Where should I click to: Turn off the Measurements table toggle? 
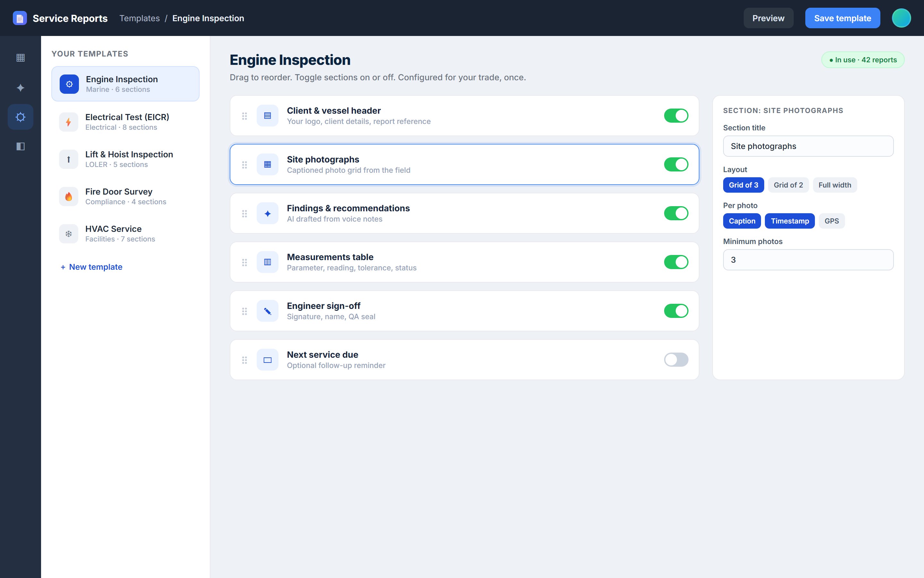[676, 262]
